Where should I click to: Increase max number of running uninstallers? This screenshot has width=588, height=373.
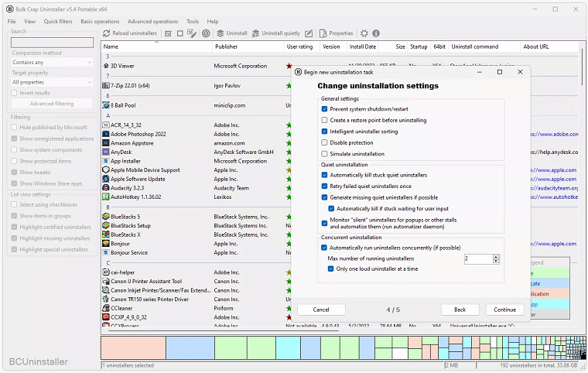tap(496, 257)
